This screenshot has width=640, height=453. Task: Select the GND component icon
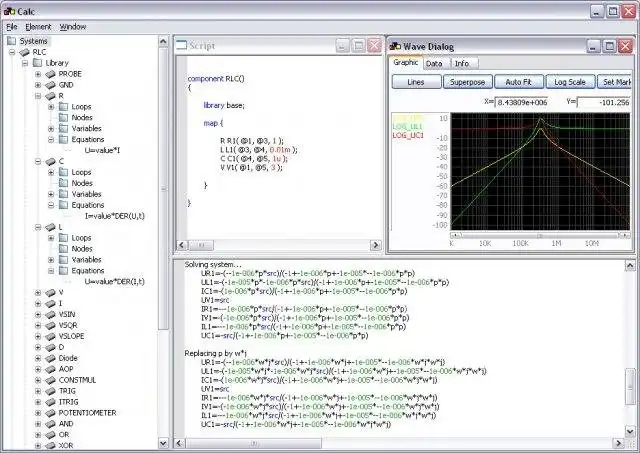pyautogui.click(x=49, y=85)
